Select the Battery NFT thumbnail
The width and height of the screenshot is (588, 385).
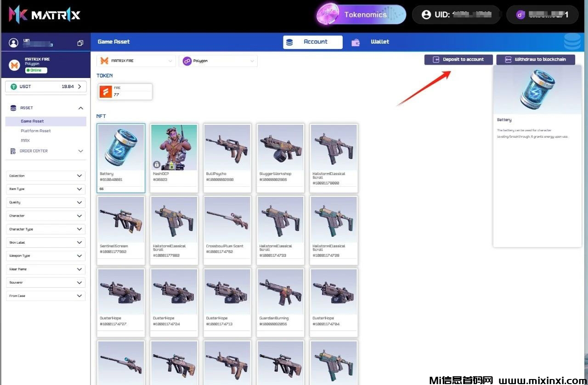121,147
